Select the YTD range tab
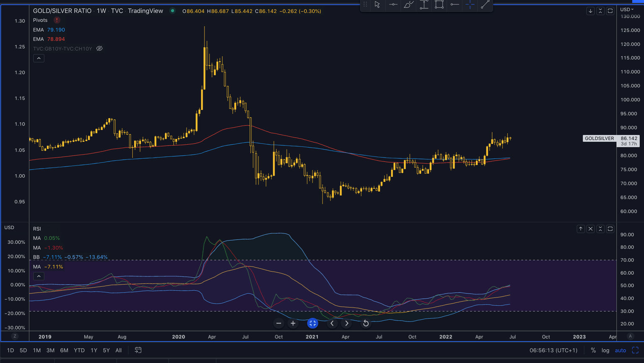644x363 pixels. click(79, 350)
